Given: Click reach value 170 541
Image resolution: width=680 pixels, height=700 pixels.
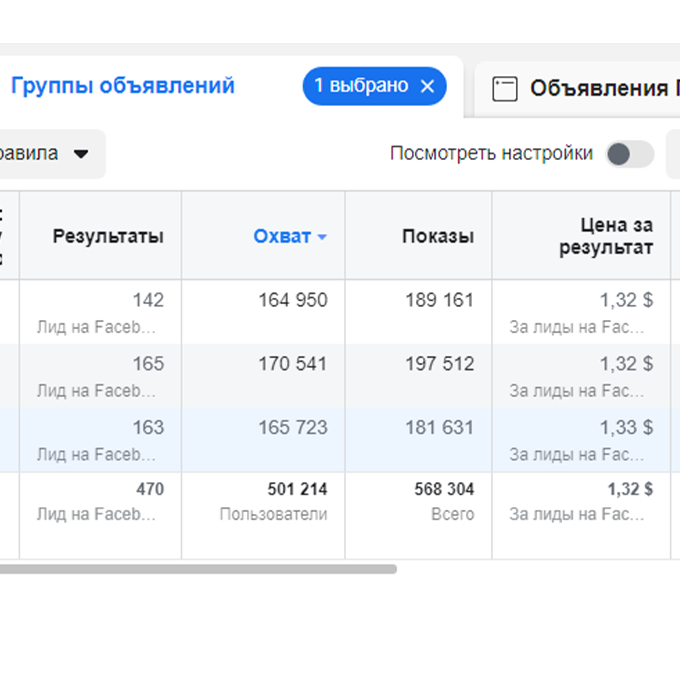Looking at the screenshot, I should click(293, 364).
